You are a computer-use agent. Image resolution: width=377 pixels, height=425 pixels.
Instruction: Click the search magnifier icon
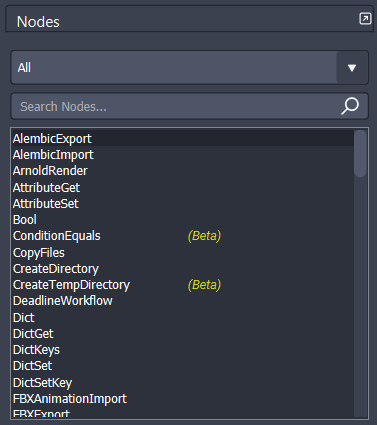coord(350,106)
